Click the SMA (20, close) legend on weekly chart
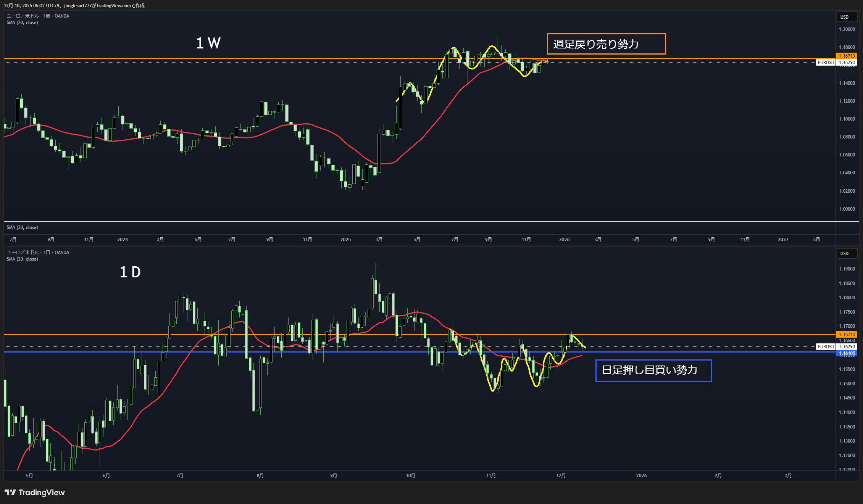The image size is (863, 504). 22,23
